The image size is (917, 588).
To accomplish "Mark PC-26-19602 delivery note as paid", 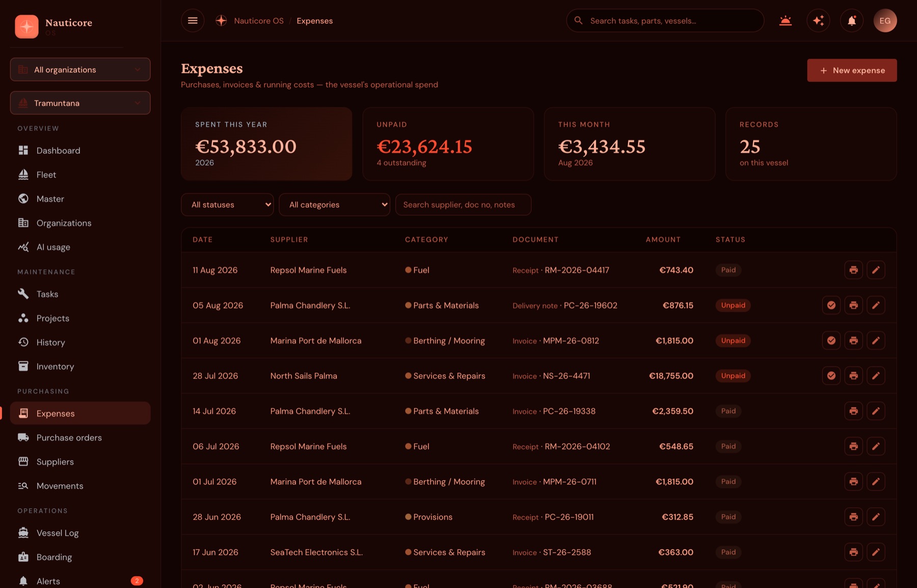I will pos(831,305).
